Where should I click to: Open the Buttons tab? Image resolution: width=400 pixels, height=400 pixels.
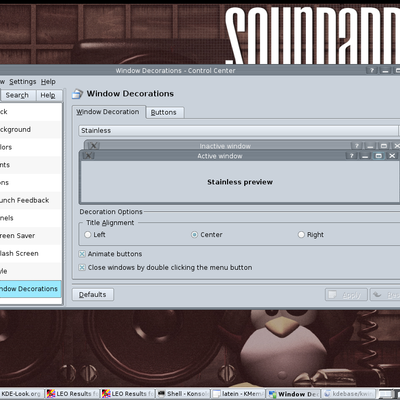pyautogui.click(x=165, y=112)
